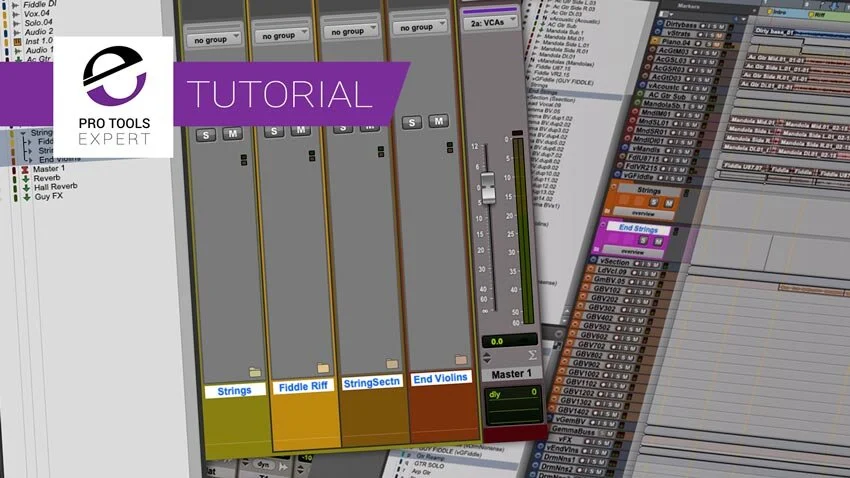Select Reverb in the track list
Image resolution: width=850 pixels, height=478 pixels.
coord(47,178)
